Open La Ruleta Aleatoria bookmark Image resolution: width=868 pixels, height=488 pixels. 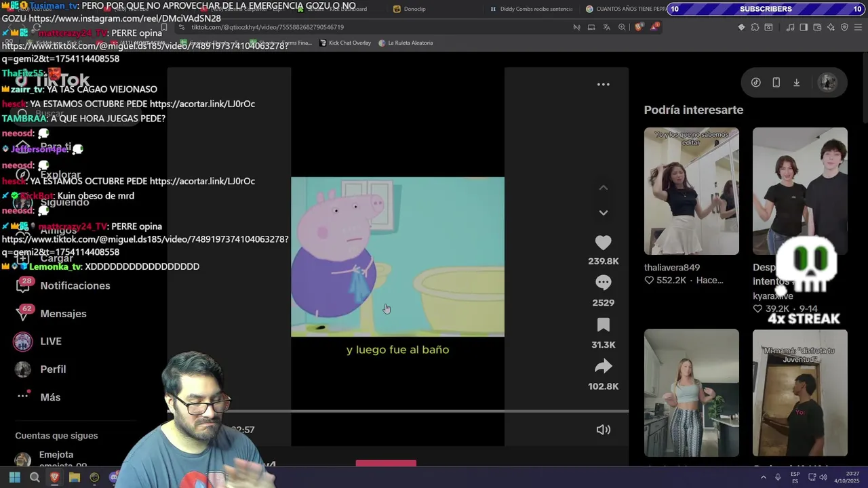pos(406,43)
